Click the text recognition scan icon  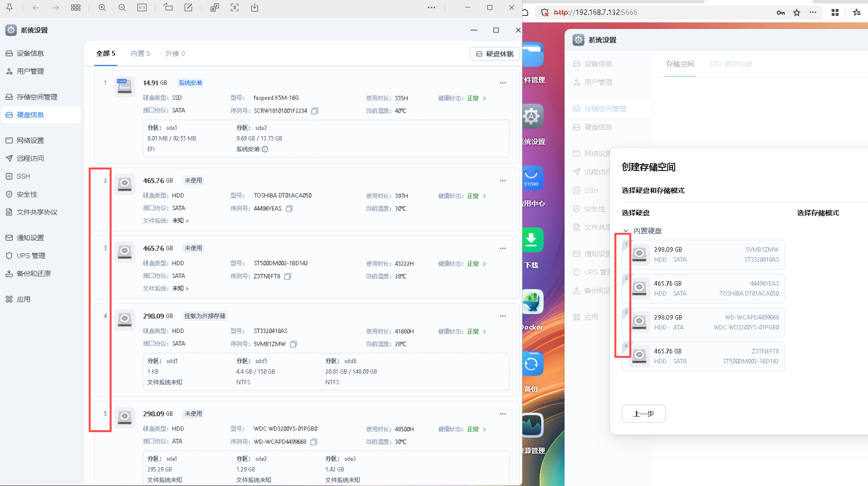[x=235, y=7]
